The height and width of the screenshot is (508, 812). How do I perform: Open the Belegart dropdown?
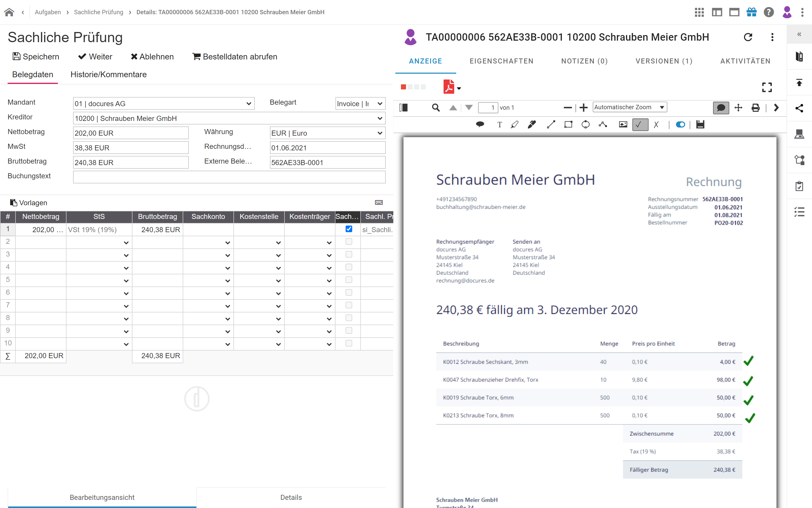(360, 103)
